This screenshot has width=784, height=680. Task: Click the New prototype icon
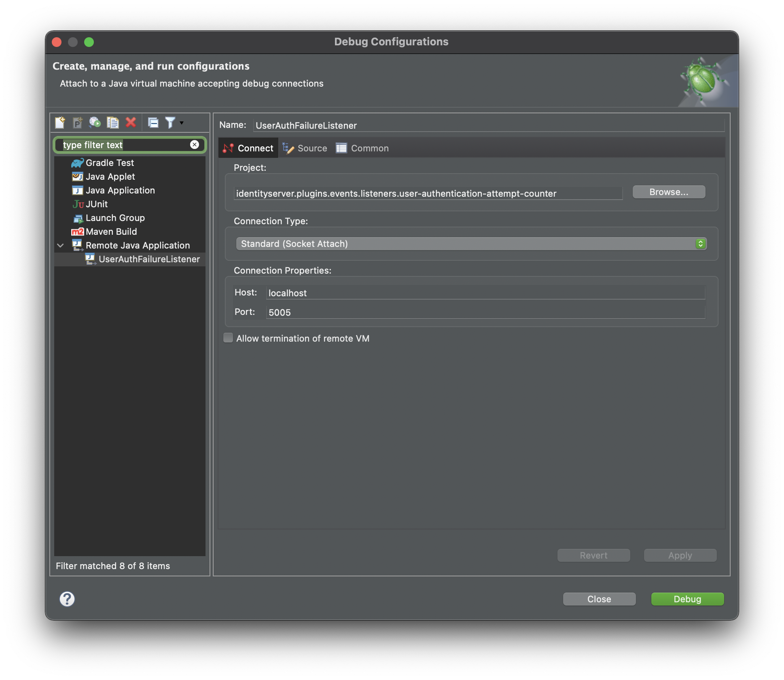click(x=77, y=122)
